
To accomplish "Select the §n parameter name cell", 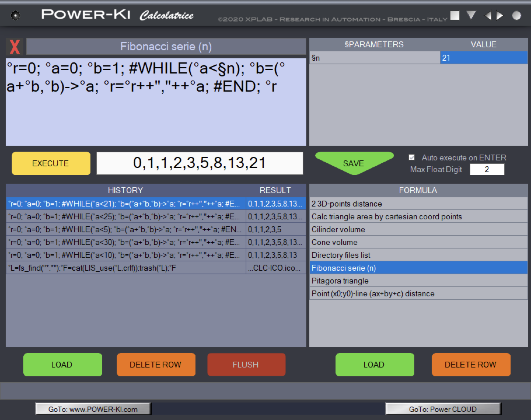I will (x=375, y=58).
